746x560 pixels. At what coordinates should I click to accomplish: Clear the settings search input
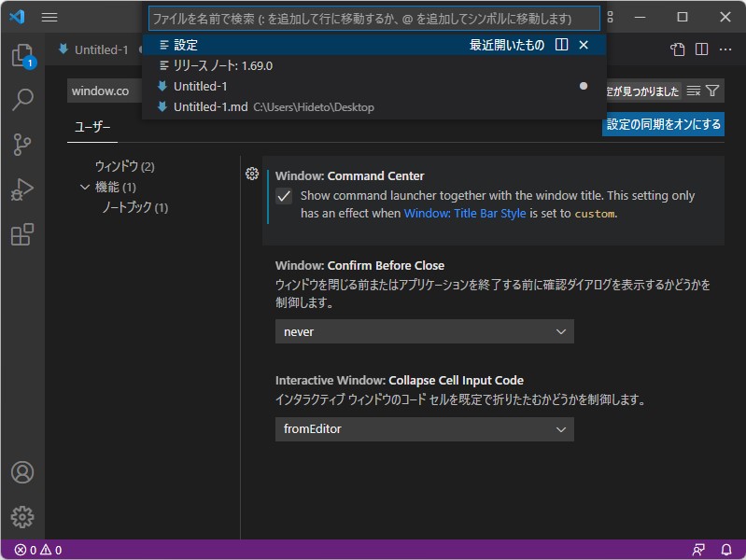click(694, 91)
